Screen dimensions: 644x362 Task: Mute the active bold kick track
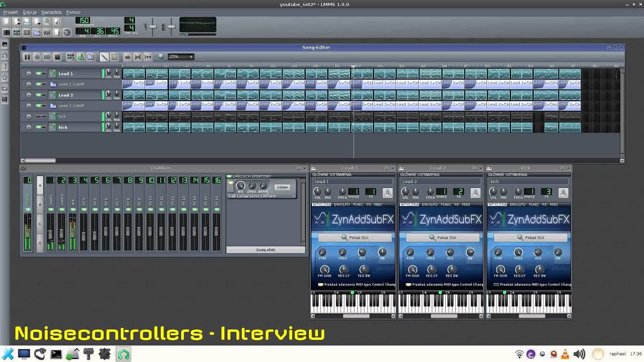38,127
